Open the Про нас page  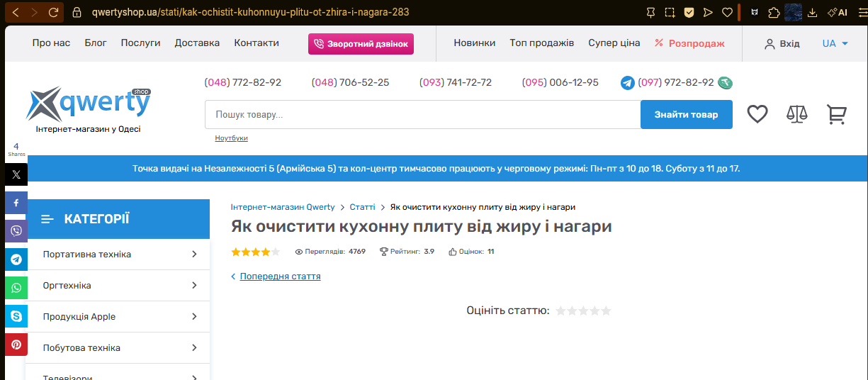coord(51,43)
